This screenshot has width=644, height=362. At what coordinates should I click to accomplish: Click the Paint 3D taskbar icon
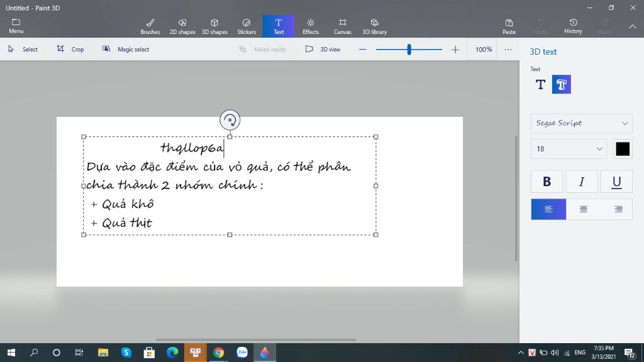point(265,353)
